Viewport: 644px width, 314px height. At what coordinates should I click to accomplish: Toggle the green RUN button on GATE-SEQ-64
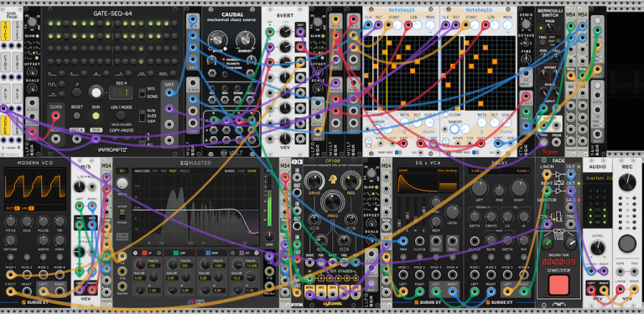click(x=96, y=116)
